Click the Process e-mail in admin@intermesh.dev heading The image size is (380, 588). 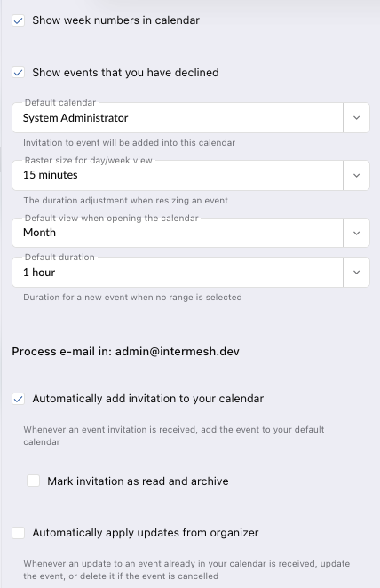click(125, 352)
